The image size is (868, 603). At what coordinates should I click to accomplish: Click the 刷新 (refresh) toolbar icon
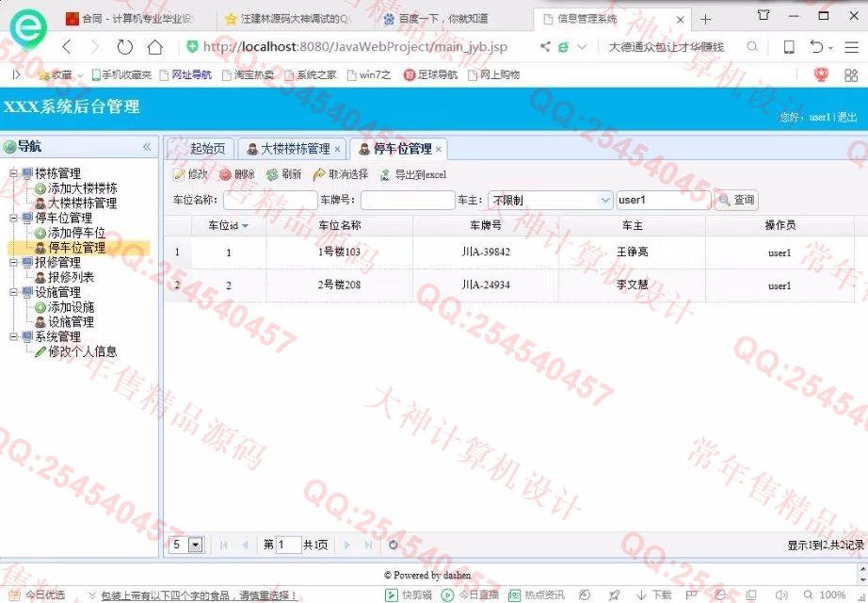click(272, 174)
